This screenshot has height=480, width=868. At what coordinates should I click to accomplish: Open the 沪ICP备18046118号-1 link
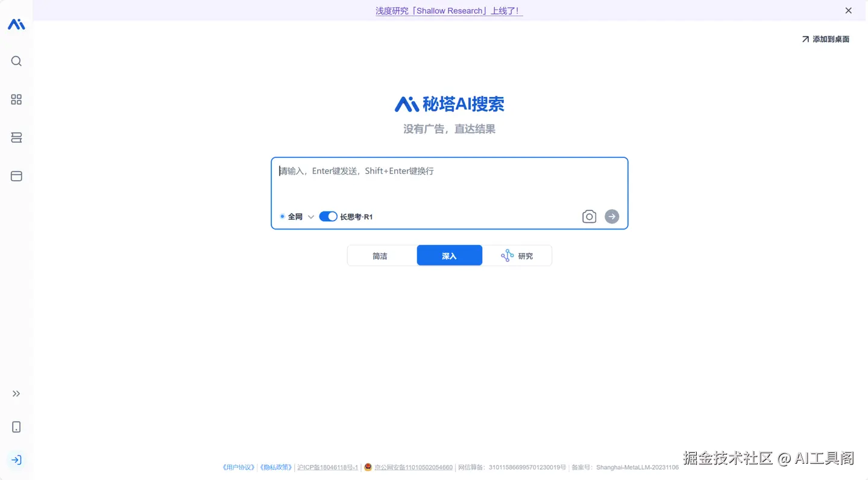click(327, 467)
